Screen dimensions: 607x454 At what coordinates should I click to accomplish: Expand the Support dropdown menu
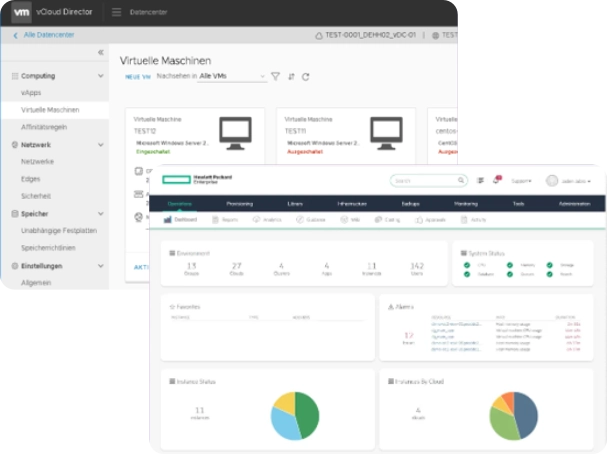point(521,181)
